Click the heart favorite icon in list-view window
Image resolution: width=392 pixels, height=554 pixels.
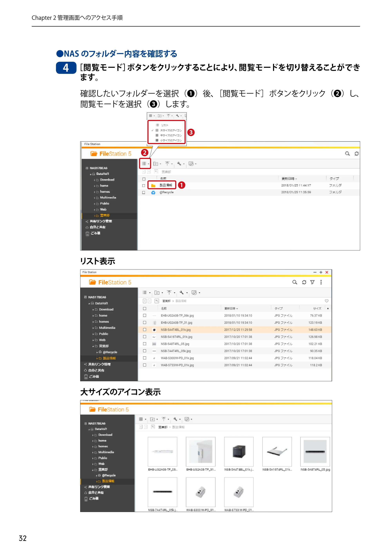click(327, 301)
